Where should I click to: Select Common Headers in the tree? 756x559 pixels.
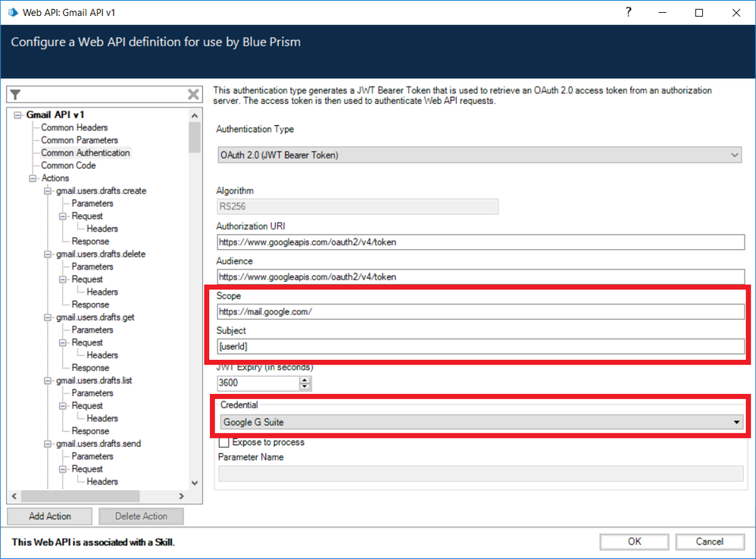pos(74,127)
